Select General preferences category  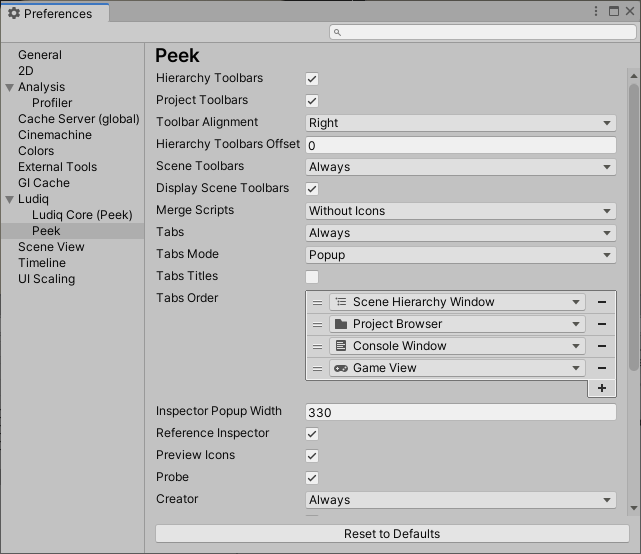click(x=40, y=55)
